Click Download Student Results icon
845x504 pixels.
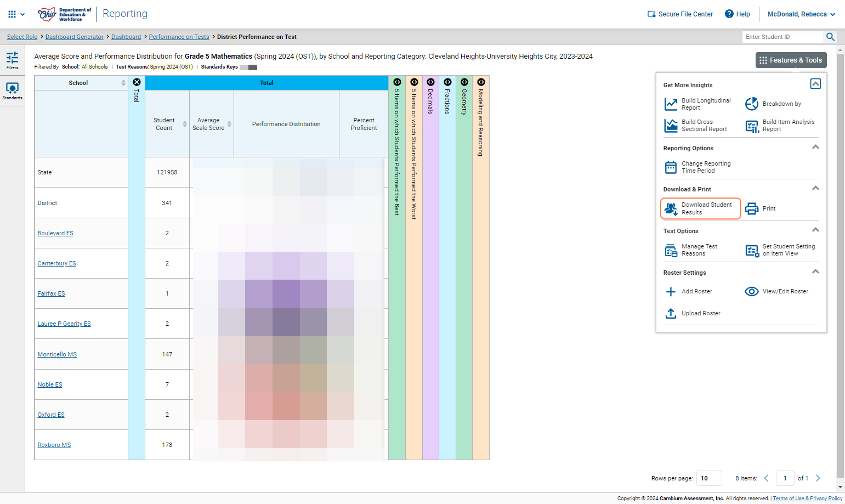click(x=671, y=208)
